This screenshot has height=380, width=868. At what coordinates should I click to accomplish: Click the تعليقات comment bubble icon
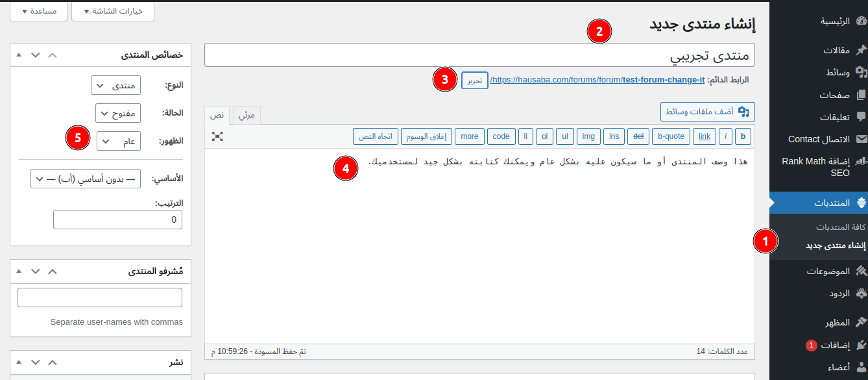coord(861,117)
